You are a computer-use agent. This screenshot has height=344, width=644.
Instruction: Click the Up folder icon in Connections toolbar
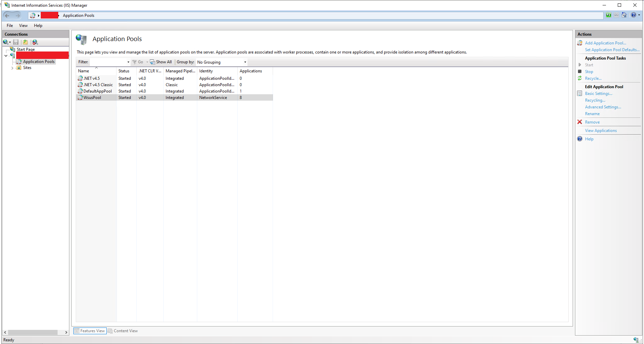point(25,42)
